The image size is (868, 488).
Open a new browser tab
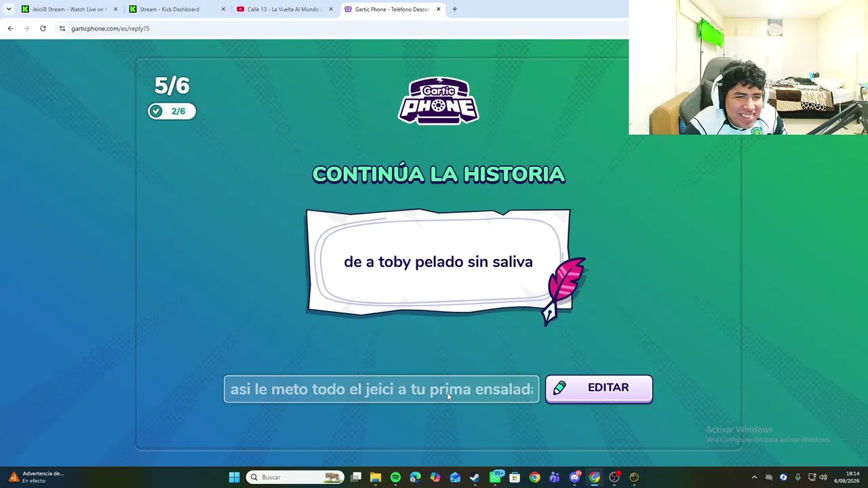(x=455, y=9)
